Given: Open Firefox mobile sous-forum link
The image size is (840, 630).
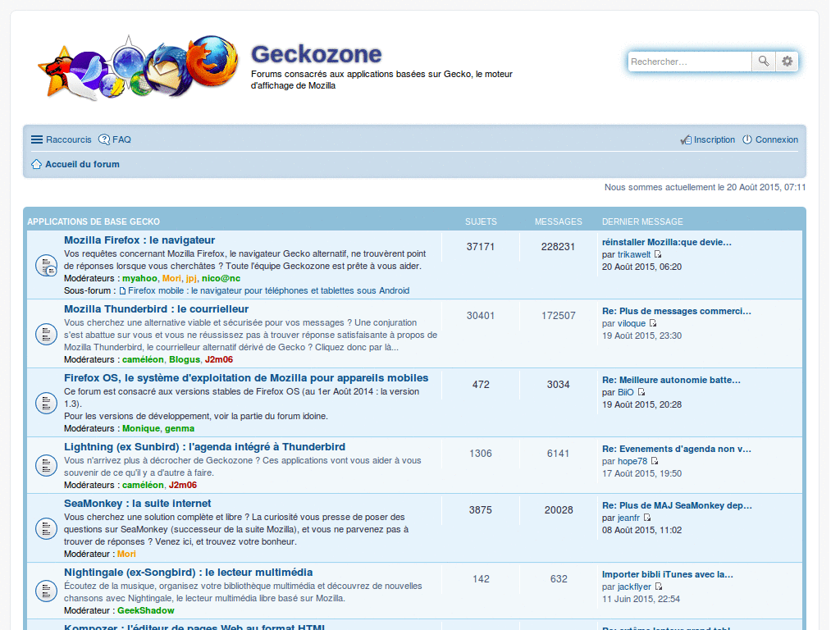Looking at the screenshot, I should coord(269,291).
